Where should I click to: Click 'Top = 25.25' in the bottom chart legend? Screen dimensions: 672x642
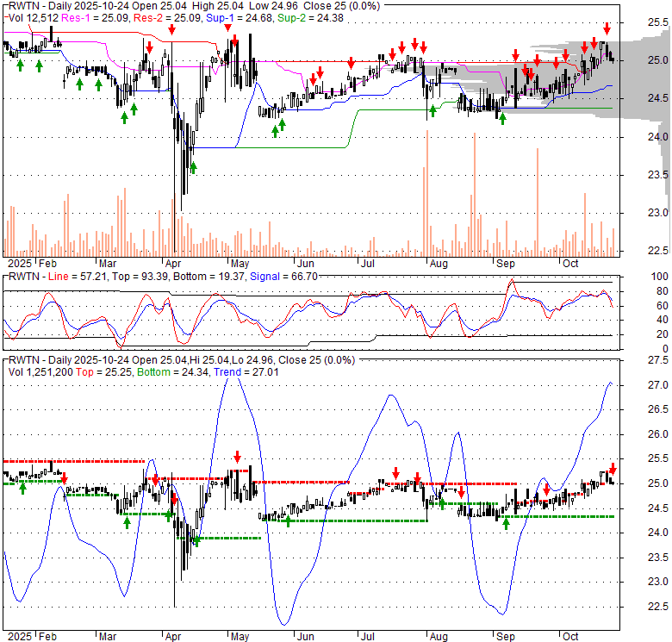(103, 372)
